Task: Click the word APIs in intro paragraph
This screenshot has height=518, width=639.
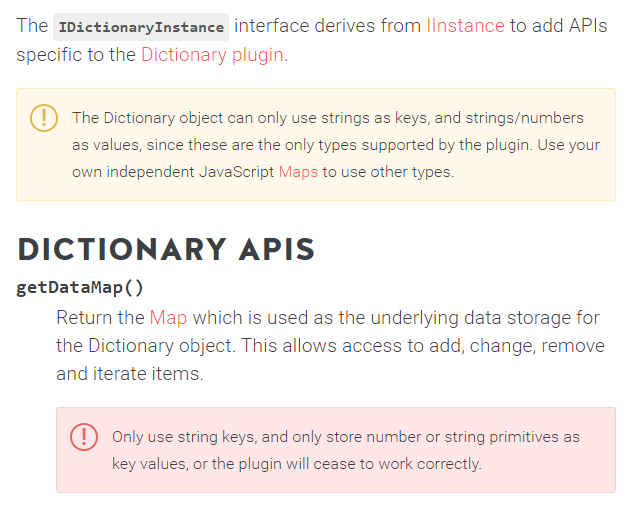Action: click(x=588, y=26)
